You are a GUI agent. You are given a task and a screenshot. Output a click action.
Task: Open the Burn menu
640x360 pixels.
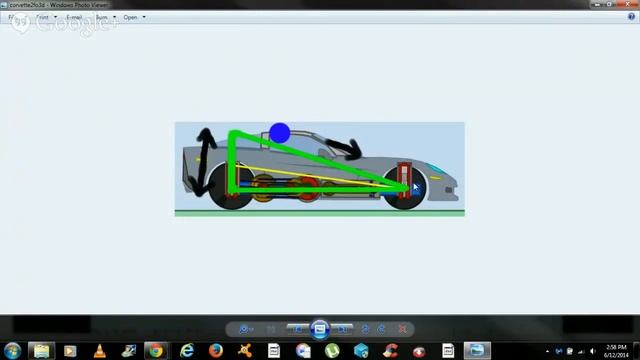(102, 17)
